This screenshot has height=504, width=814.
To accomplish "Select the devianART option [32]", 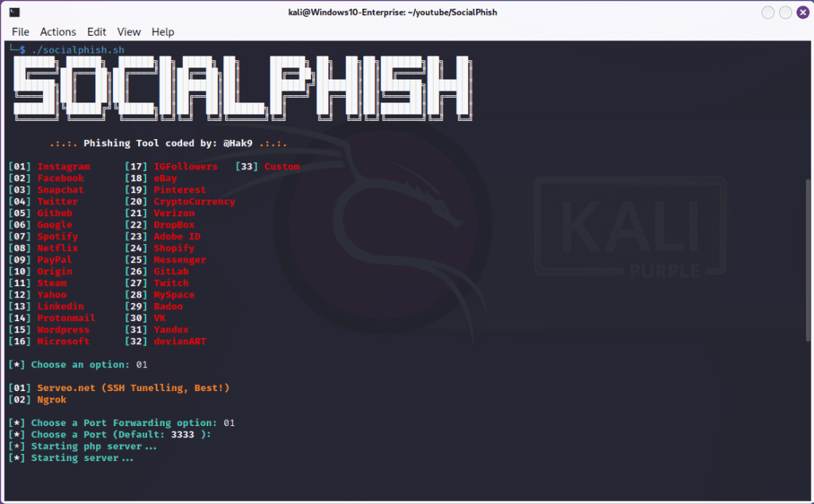I will tap(179, 341).
